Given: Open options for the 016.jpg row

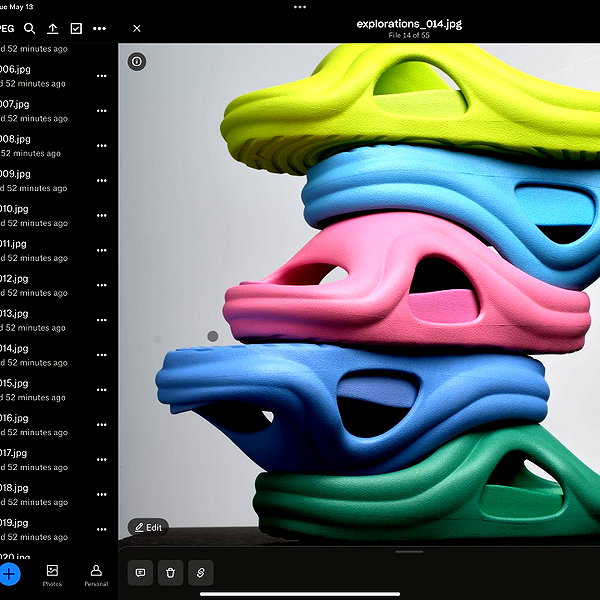Looking at the screenshot, I should 102,424.
